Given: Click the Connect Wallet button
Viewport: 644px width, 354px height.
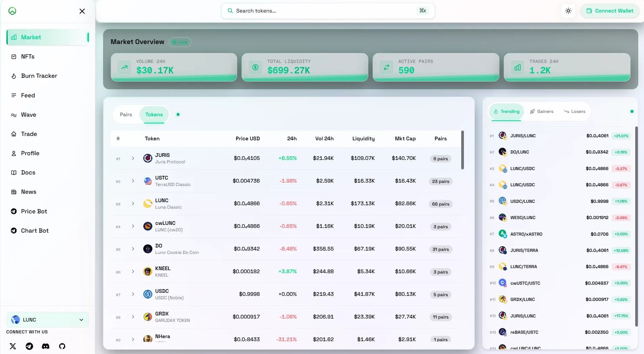Looking at the screenshot, I should click(x=610, y=11).
